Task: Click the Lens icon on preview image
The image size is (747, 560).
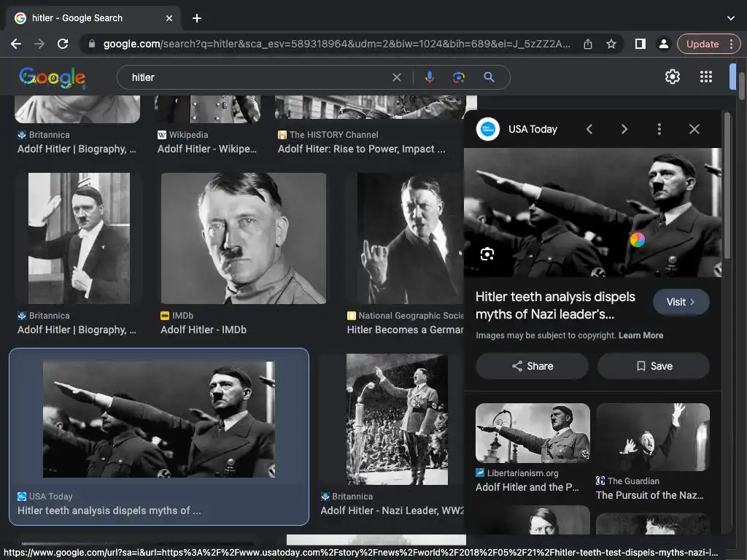Action: (x=487, y=254)
